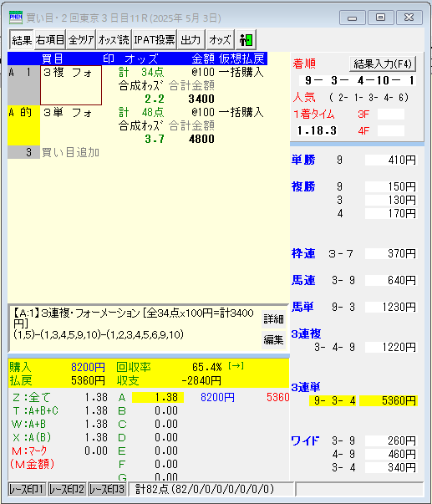Click the オッズ toolbar button
This screenshot has height=504, width=432.
[x=221, y=40]
